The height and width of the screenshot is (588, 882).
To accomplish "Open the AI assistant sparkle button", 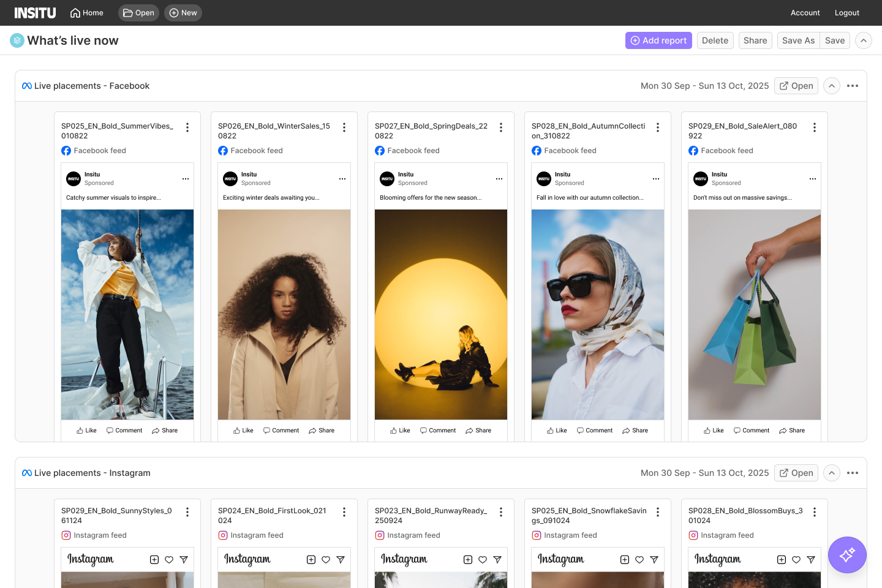I will click(x=847, y=555).
